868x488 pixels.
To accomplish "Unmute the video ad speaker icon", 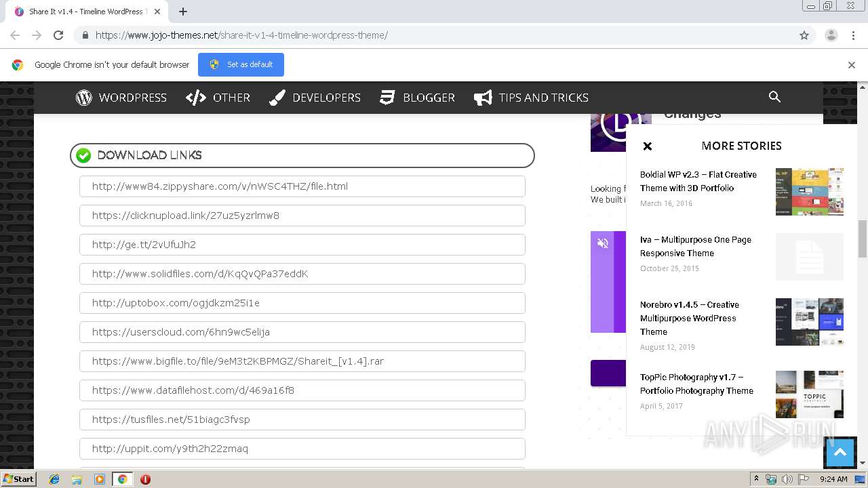I will pos(603,243).
